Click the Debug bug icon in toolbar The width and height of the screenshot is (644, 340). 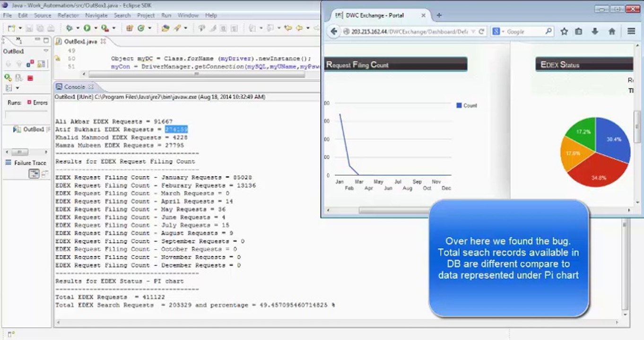[69, 28]
